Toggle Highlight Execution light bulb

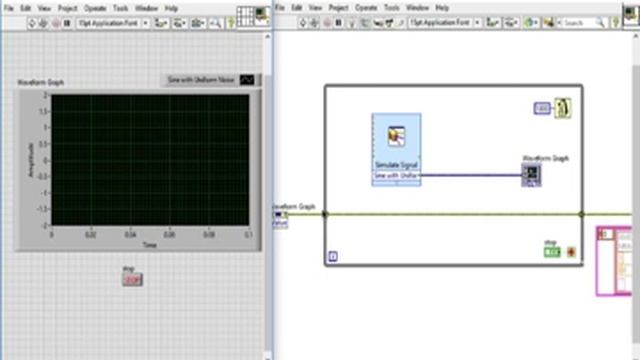(351, 23)
